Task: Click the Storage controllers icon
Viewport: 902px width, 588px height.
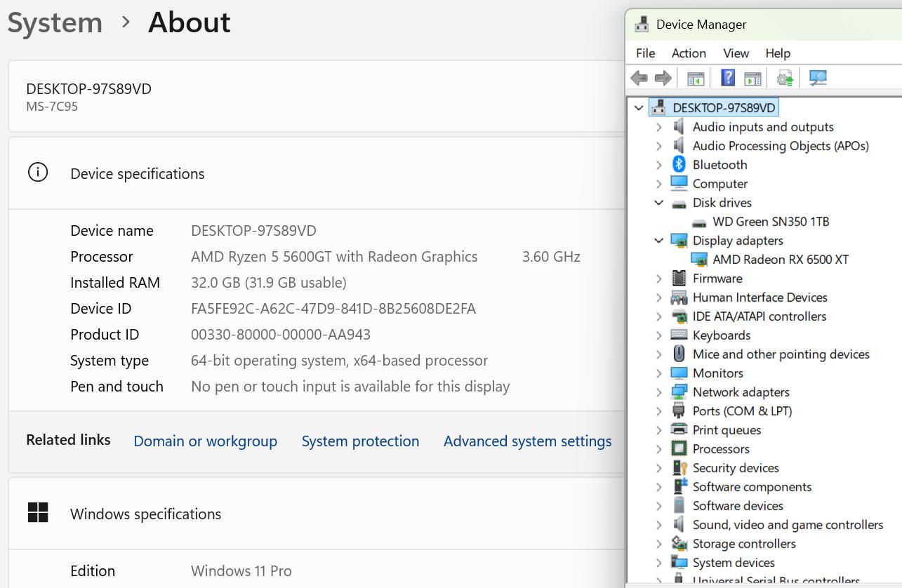Action: [x=679, y=543]
